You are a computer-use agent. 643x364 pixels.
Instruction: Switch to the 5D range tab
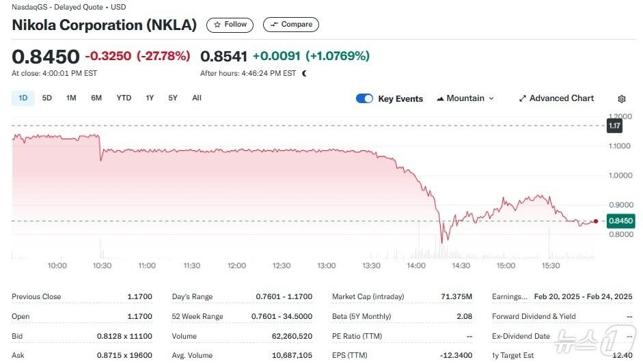point(47,98)
